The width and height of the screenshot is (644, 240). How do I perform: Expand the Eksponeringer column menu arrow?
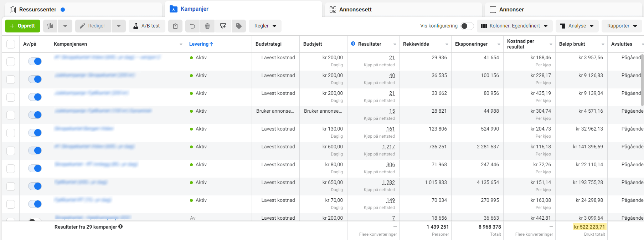pyautogui.click(x=499, y=45)
